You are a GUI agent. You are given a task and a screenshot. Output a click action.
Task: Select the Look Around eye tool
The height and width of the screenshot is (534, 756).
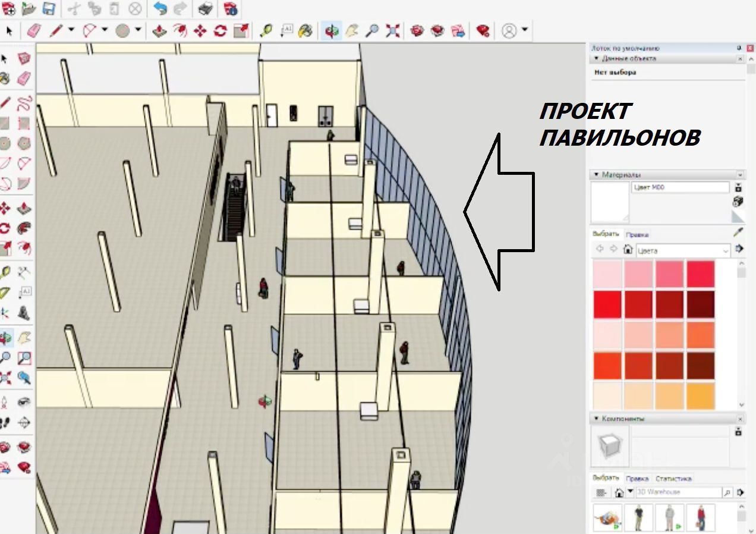point(24,403)
